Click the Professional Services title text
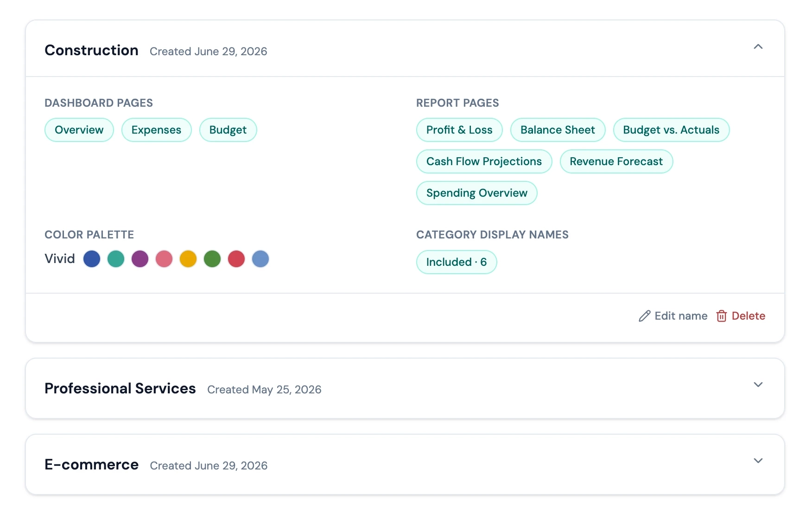812x514 pixels. pos(120,388)
